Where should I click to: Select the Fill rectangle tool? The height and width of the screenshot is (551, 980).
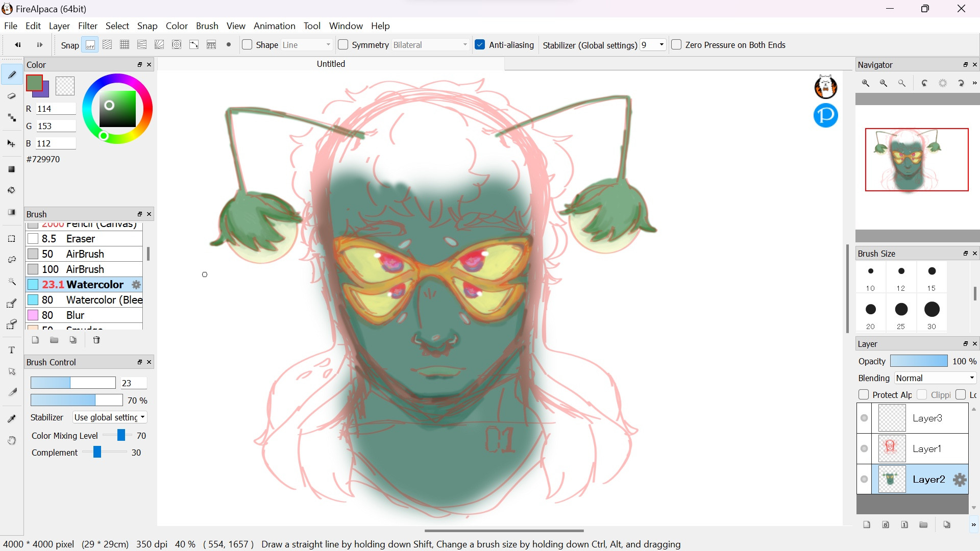(12, 169)
